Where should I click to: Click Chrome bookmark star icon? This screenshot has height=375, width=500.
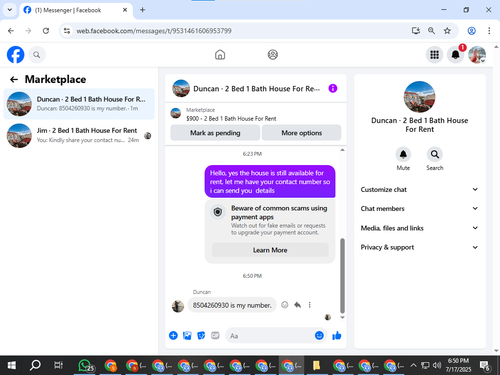pos(447,31)
